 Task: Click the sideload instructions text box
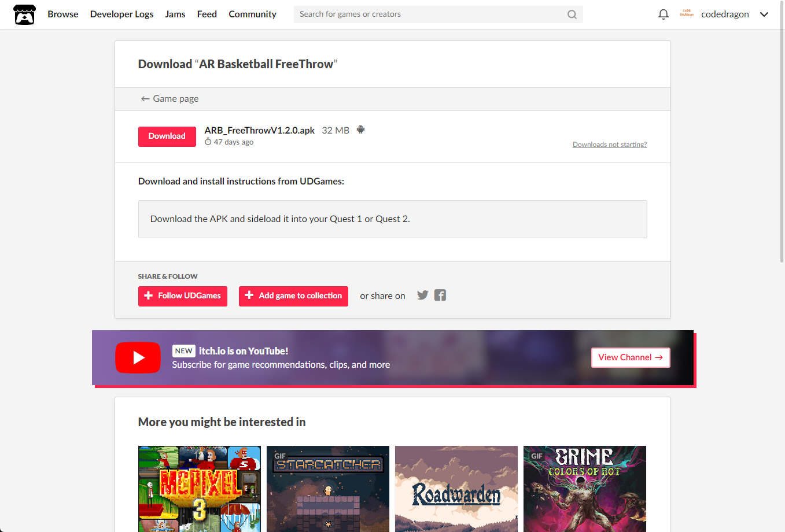[393, 219]
